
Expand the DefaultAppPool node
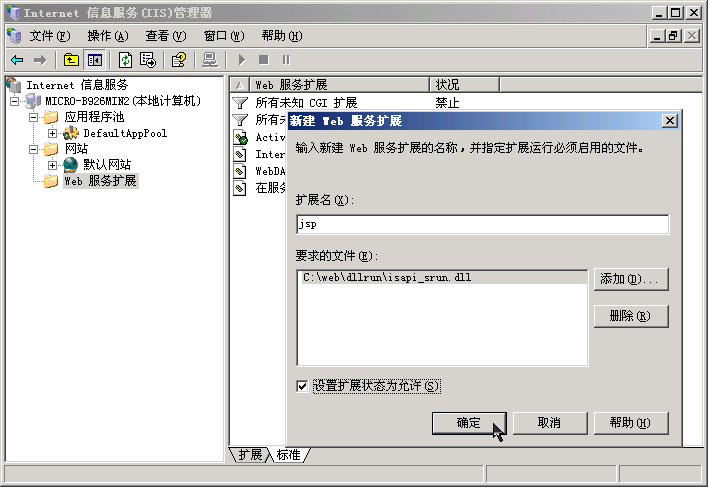52,134
